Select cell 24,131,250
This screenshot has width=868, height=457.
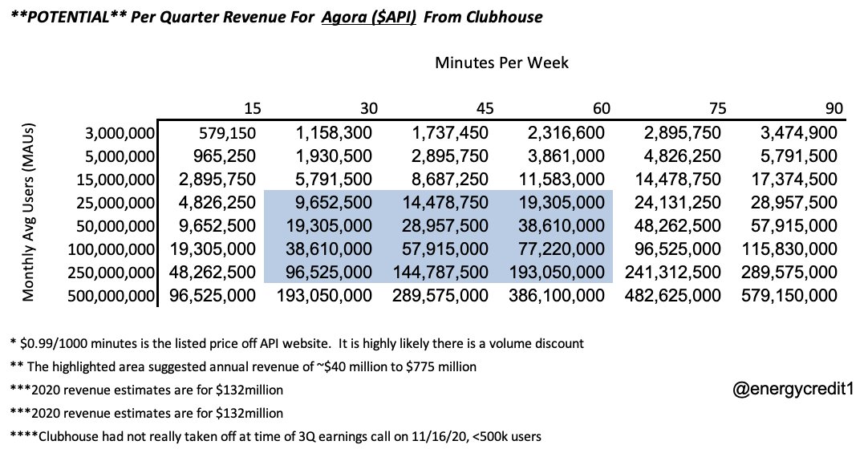point(678,203)
